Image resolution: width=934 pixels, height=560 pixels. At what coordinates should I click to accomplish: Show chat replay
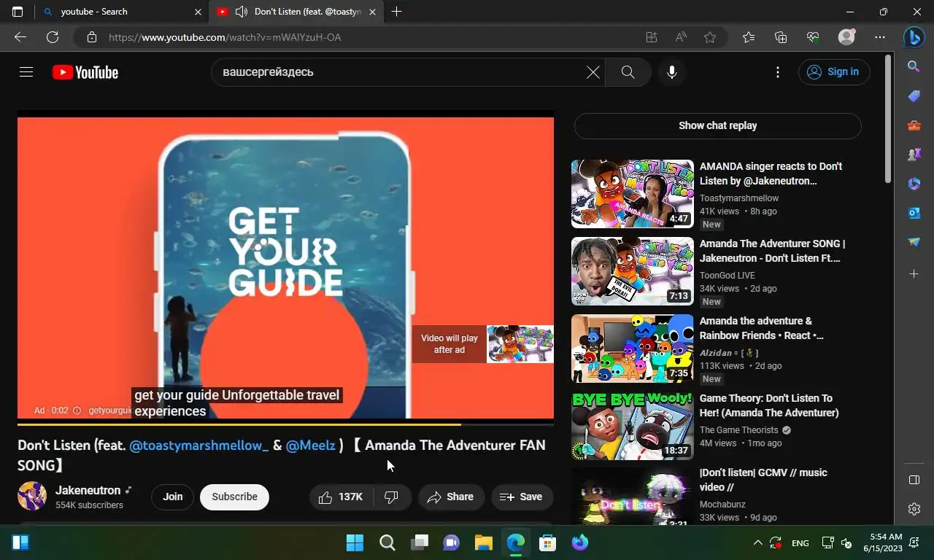click(x=718, y=125)
